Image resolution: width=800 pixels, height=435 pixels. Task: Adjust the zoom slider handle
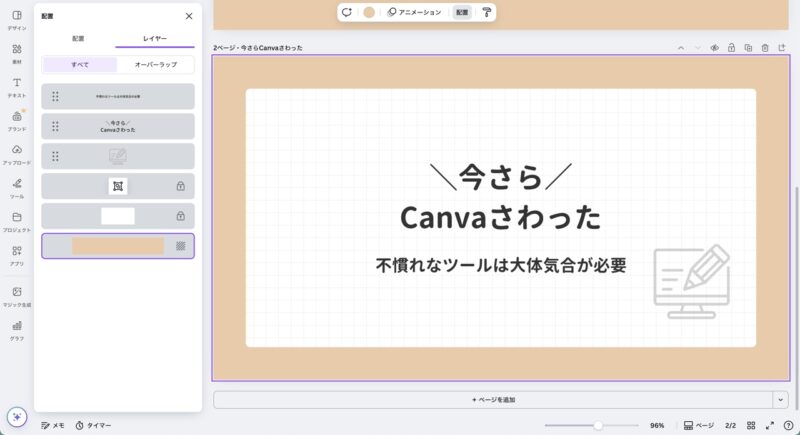598,425
